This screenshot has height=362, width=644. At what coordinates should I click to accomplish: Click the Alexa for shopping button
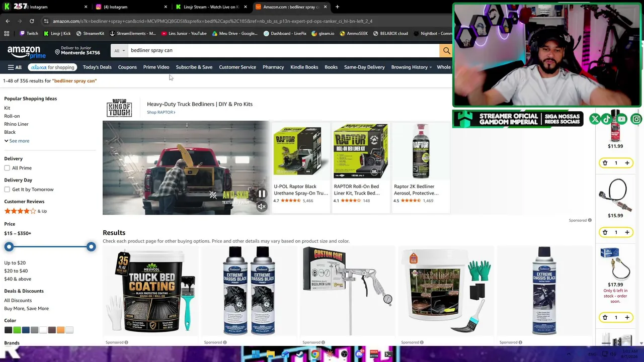(52, 67)
